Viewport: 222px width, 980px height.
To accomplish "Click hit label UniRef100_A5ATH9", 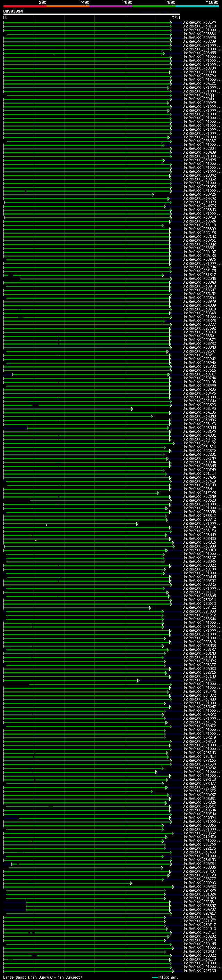I will pos(199,470).
